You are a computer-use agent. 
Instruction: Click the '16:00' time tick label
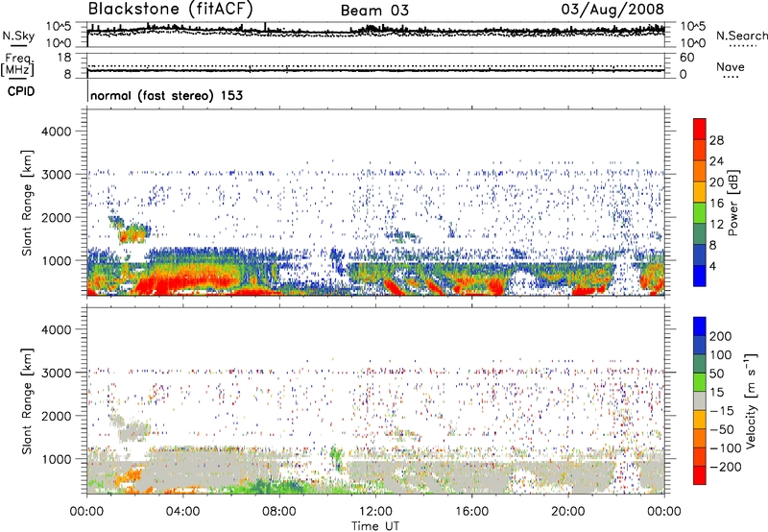[471, 512]
